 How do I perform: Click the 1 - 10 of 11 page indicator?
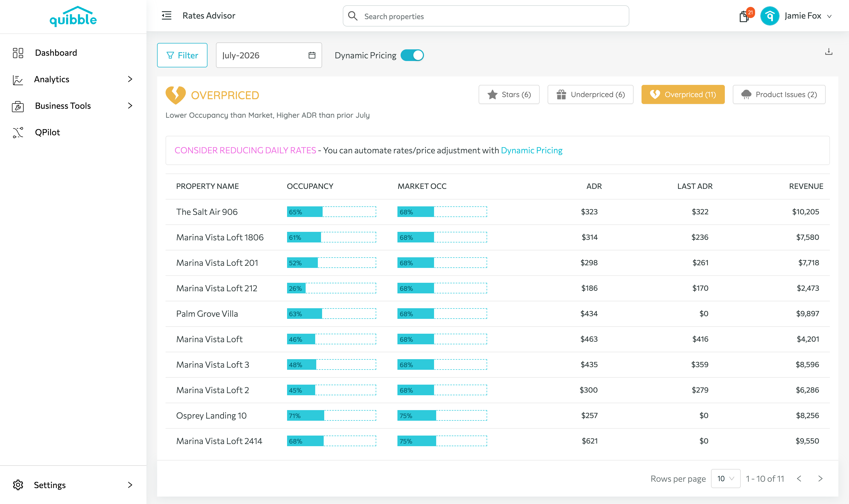click(x=765, y=479)
